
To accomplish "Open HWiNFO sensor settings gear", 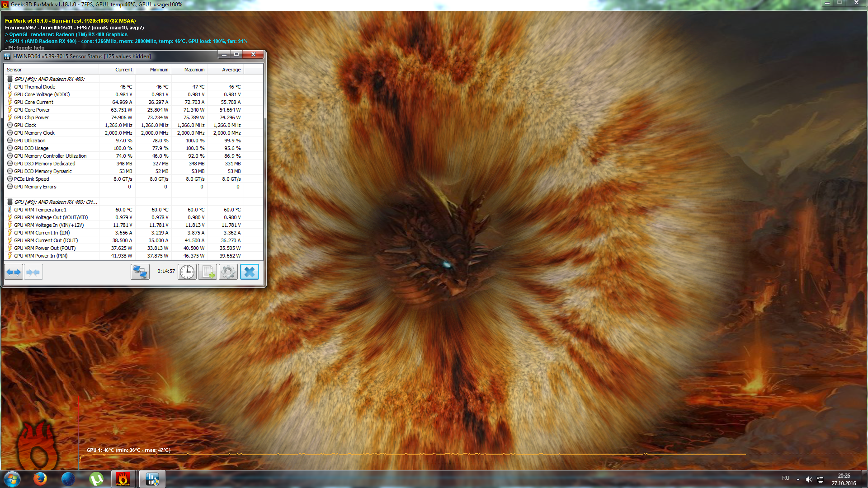I will coord(228,272).
